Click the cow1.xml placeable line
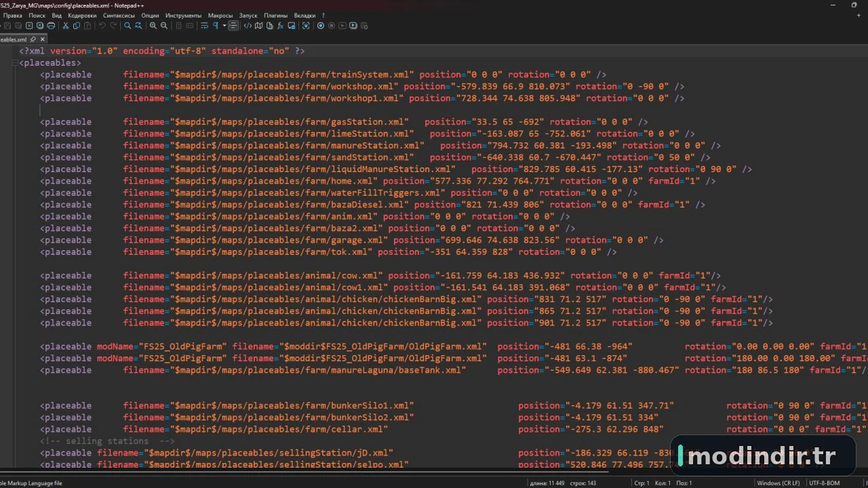This screenshot has height=488, width=868. (383, 287)
